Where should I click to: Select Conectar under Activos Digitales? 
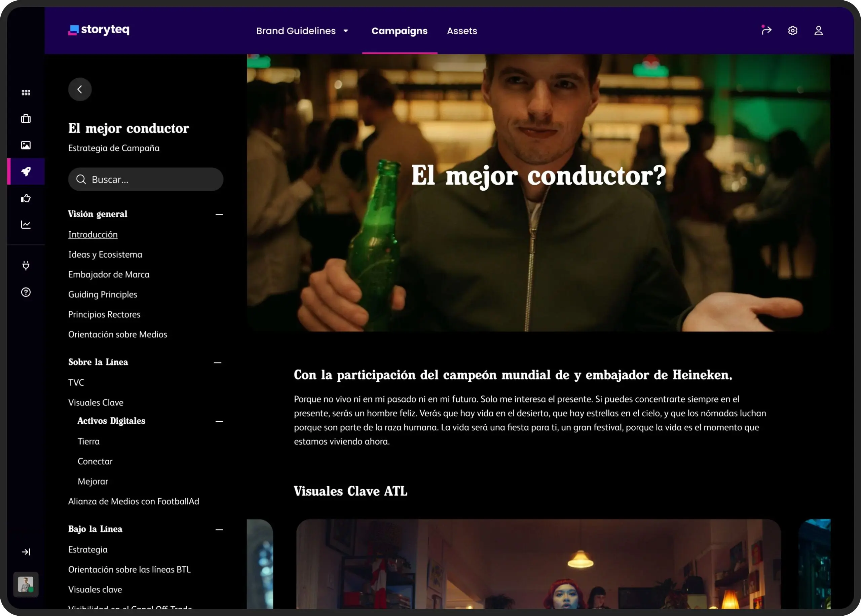(x=95, y=461)
